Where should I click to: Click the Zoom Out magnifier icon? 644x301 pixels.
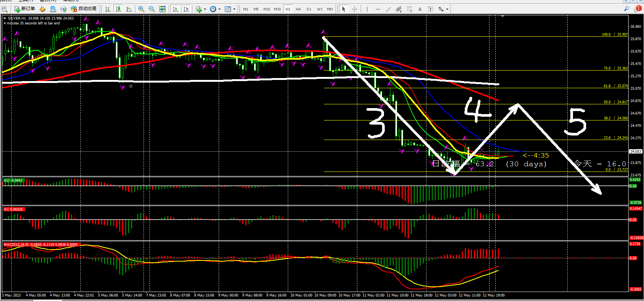152,9
